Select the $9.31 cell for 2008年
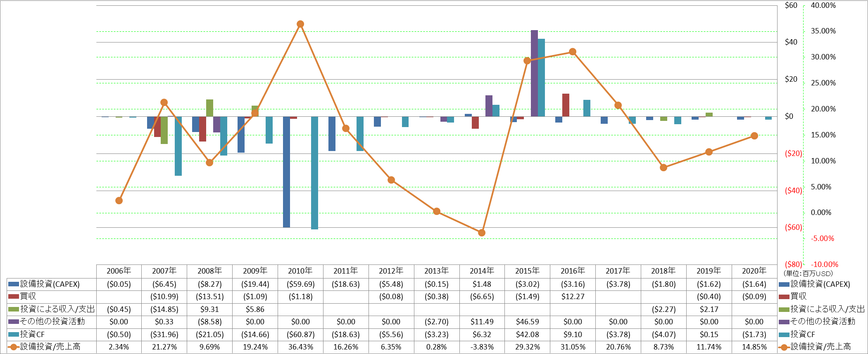The image size is (868, 354). 209,309
